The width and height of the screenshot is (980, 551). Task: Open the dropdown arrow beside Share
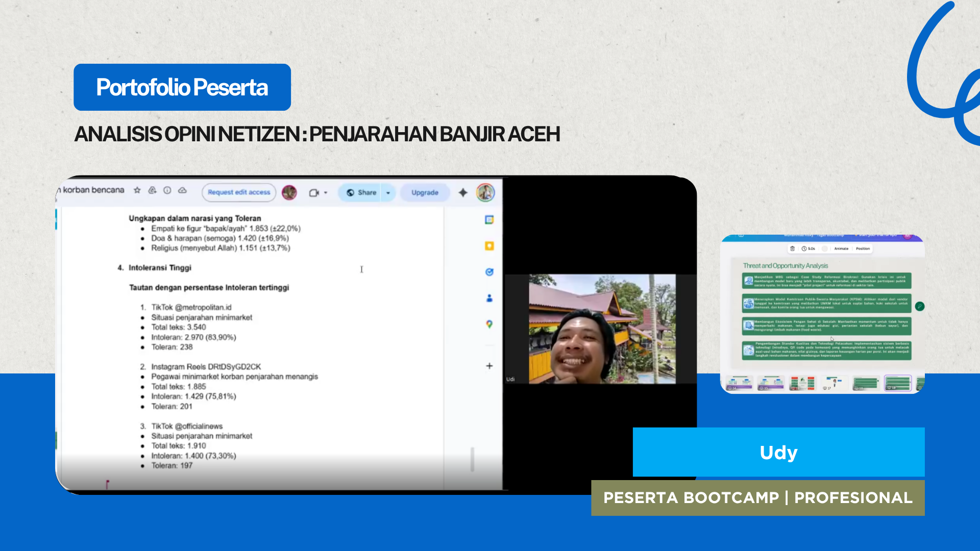(x=388, y=193)
